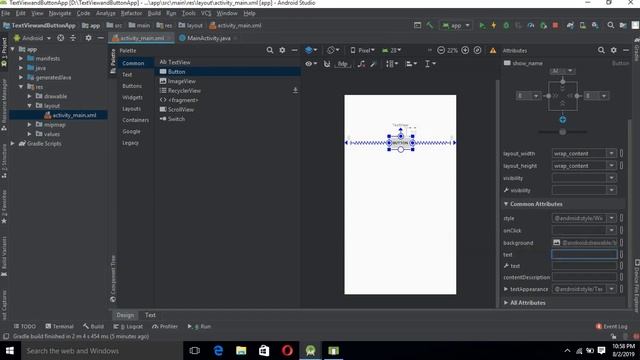Click the Apply Changes lightning icon
Image resolution: width=640 pixels, height=360 pixels.
click(x=493, y=25)
